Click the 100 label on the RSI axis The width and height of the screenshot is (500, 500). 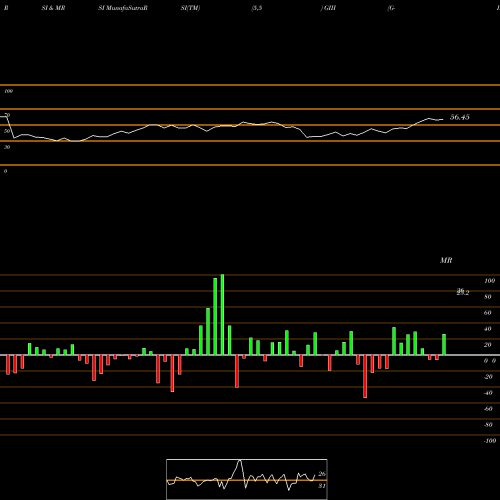pos(9,91)
